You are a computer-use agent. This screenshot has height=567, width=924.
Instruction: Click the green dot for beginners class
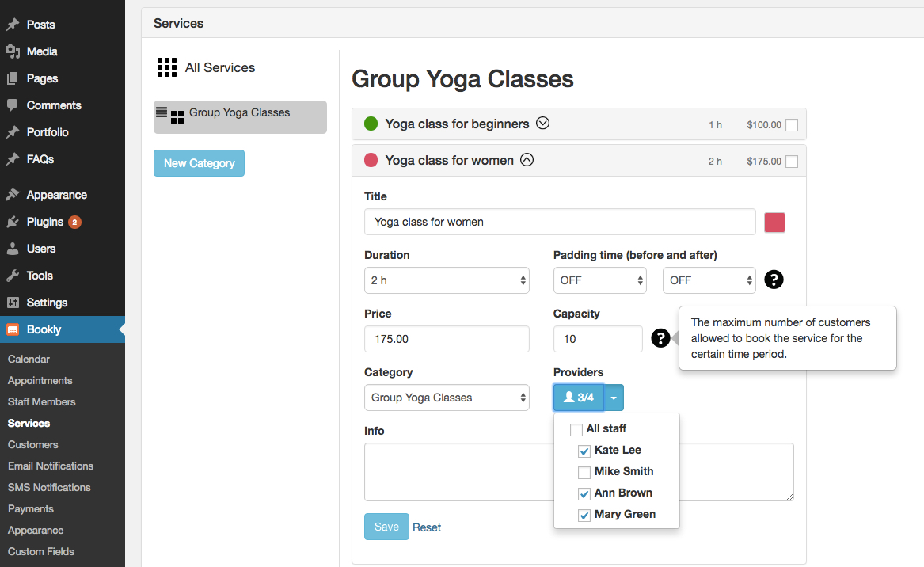point(371,124)
